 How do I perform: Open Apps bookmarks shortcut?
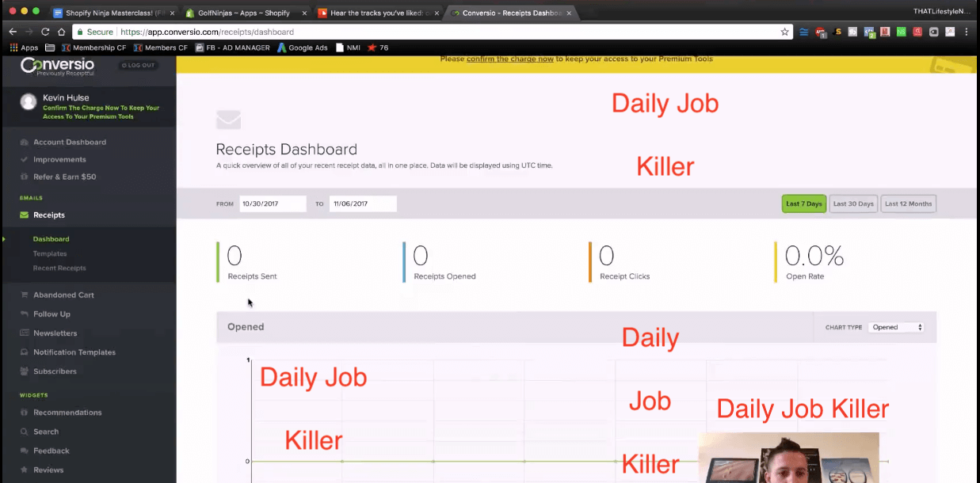tap(24, 48)
